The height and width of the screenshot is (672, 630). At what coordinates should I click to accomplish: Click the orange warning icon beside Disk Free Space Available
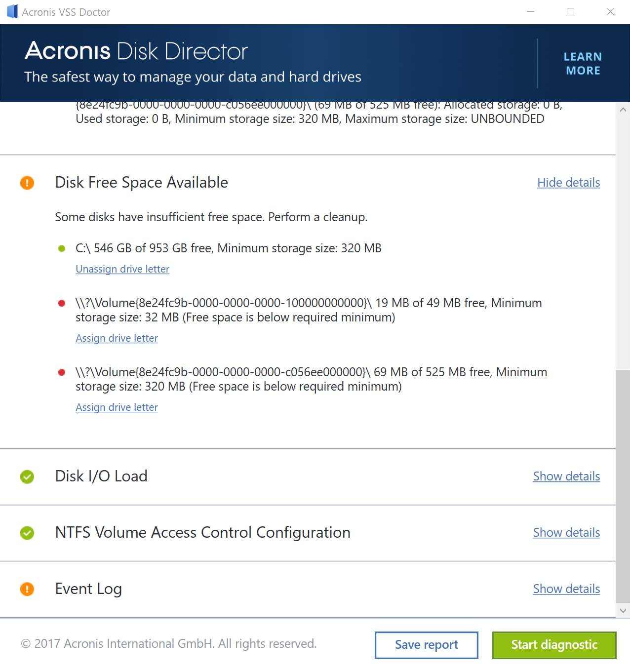point(27,183)
